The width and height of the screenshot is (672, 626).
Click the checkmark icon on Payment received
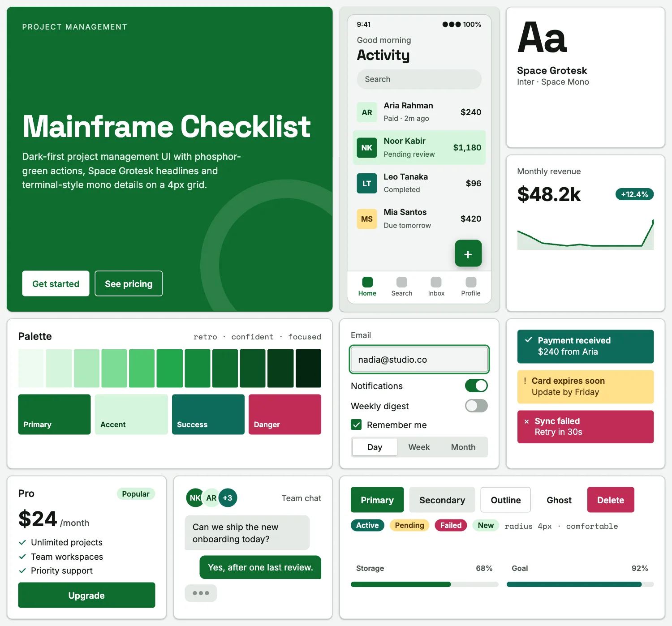[x=529, y=340]
